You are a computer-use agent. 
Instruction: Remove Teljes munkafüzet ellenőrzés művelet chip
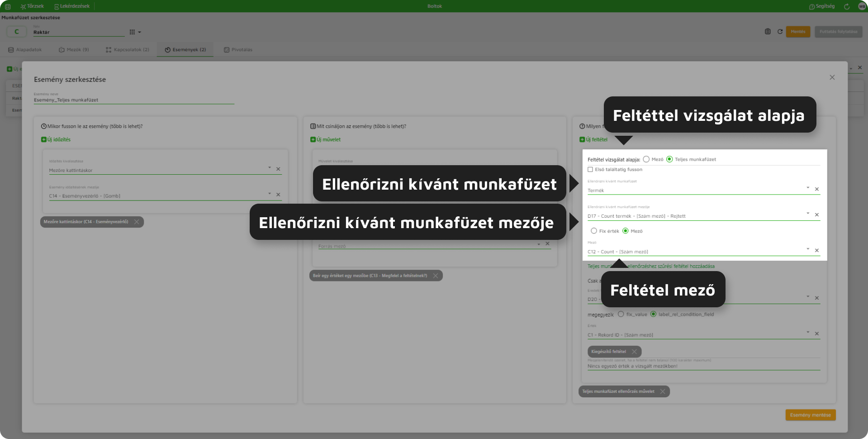pos(663,391)
